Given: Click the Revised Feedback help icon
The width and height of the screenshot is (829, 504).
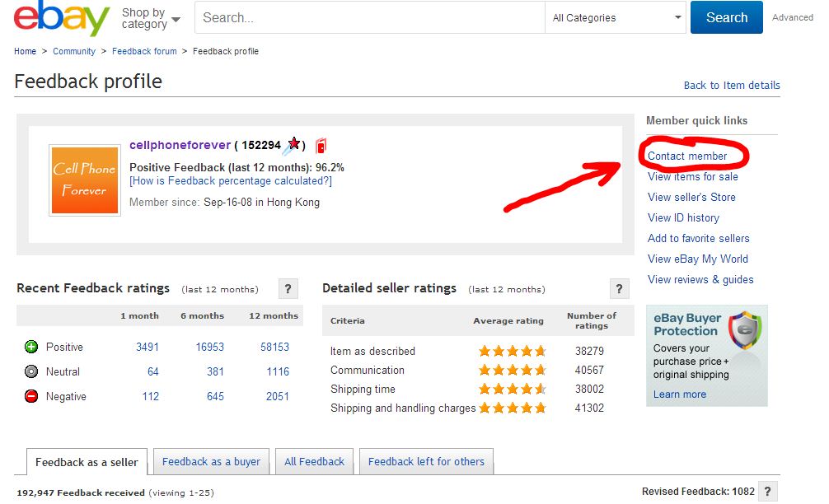Looking at the screenshot, I should [x=767, y=492].
